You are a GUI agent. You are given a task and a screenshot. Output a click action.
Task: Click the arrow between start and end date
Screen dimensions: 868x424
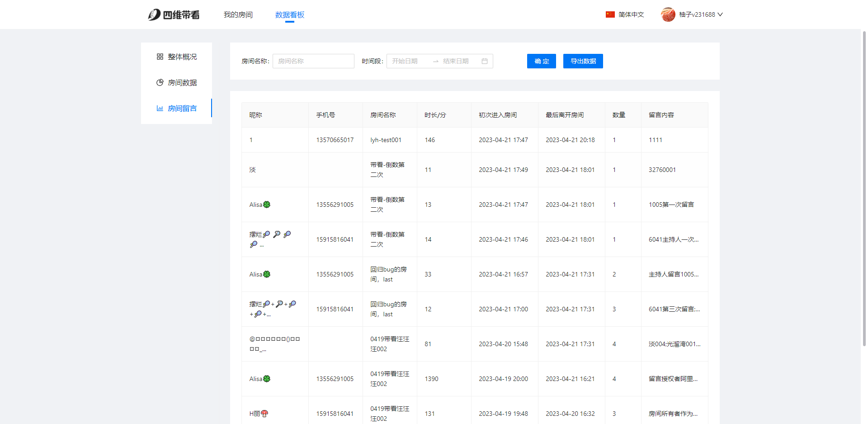(x=435, y=61)
